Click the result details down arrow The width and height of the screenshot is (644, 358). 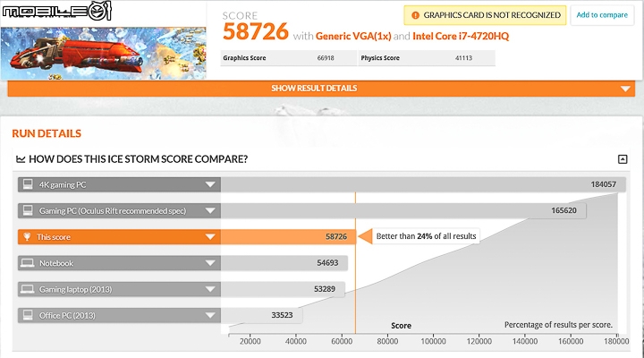tap(625, 89)
